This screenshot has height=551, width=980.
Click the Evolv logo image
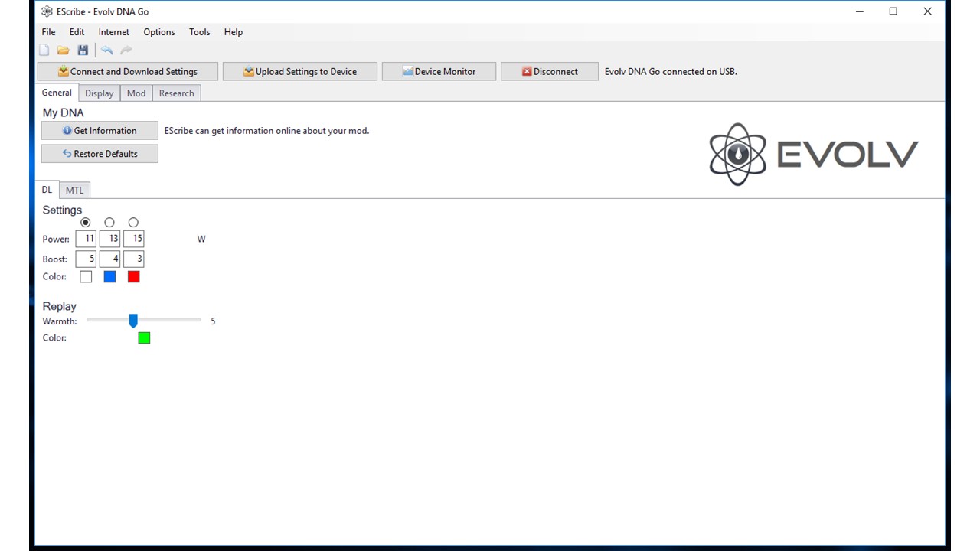(x=813, y=154)
